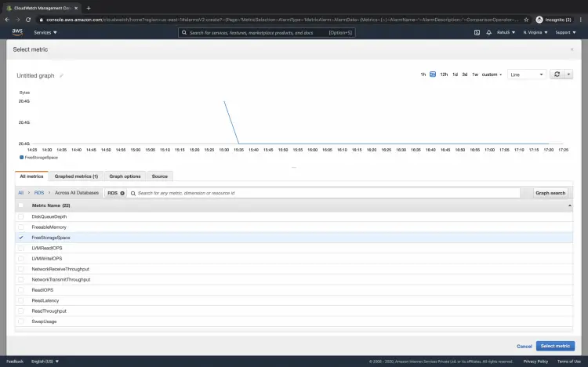Click the pencil icon beside Untitled graph
This screenshot has width=588, height=367.
[61, 75]
